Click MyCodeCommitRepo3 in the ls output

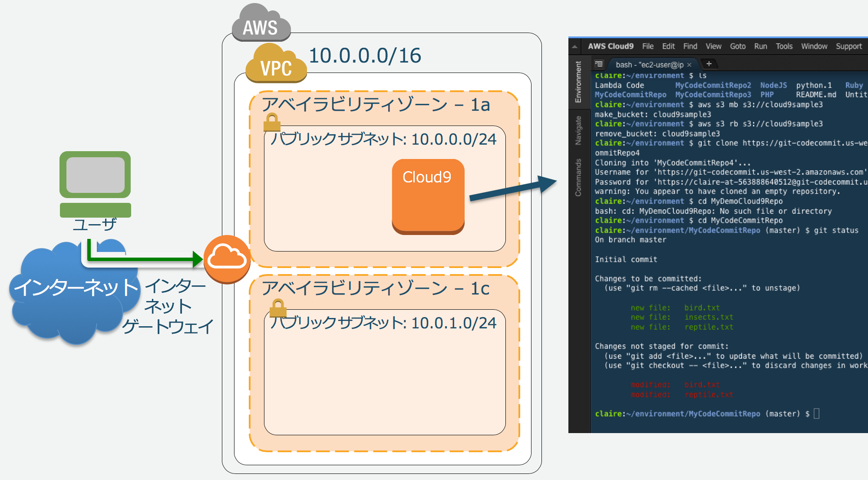[x=713, y=95]
